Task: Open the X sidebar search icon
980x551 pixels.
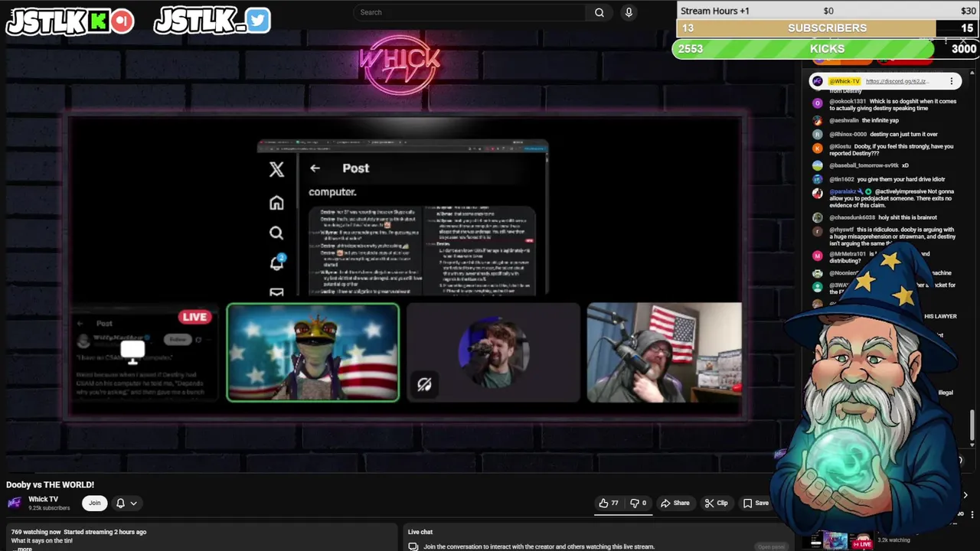Action: [x=276, y=233]
